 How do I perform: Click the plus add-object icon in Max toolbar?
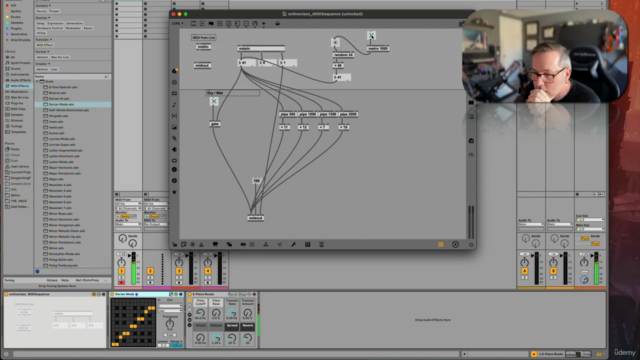pyautogui.click(x=264, y=24)
